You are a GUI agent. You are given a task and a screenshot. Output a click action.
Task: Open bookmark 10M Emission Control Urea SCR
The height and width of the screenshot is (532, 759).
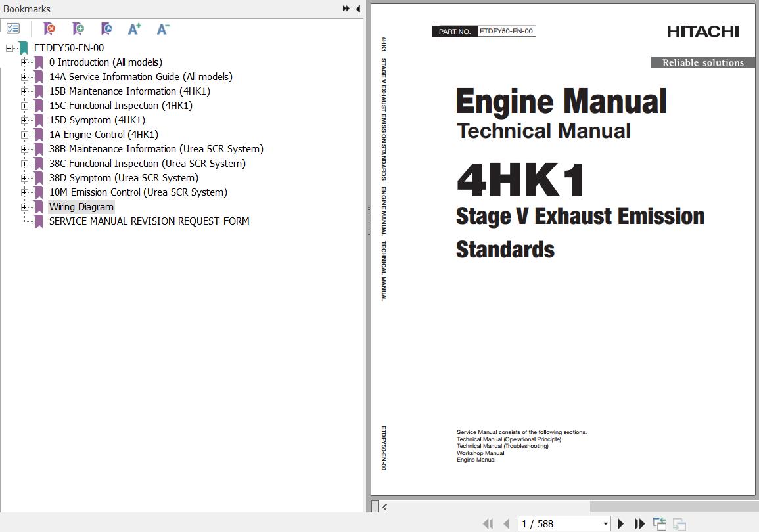pyautogui.click(x=139, y=192)
